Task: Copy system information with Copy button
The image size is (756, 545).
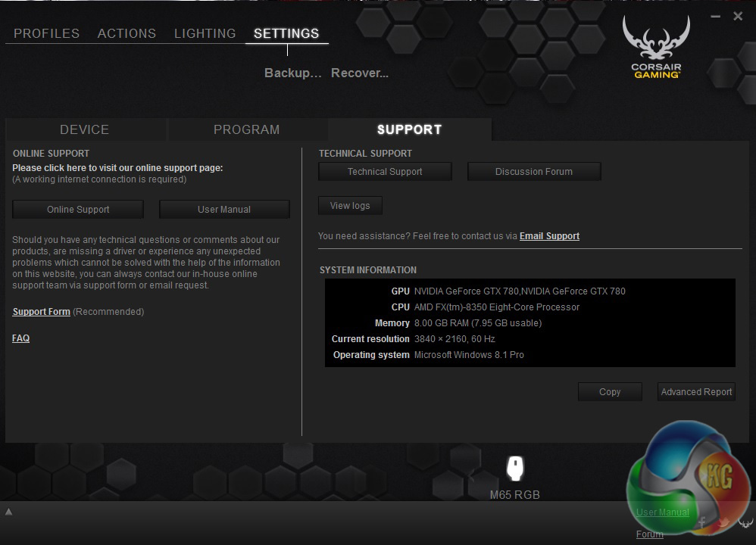Action: click(x=610, y=392)
